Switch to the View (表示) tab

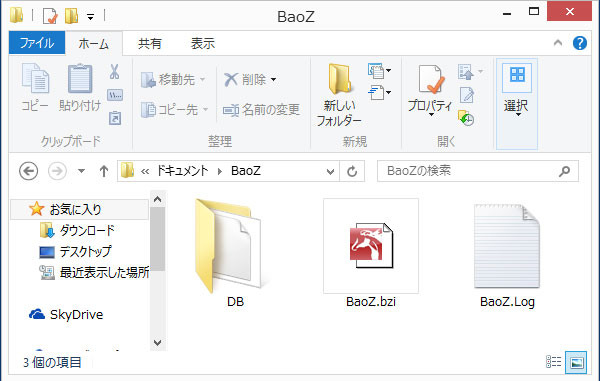[203, 44]
